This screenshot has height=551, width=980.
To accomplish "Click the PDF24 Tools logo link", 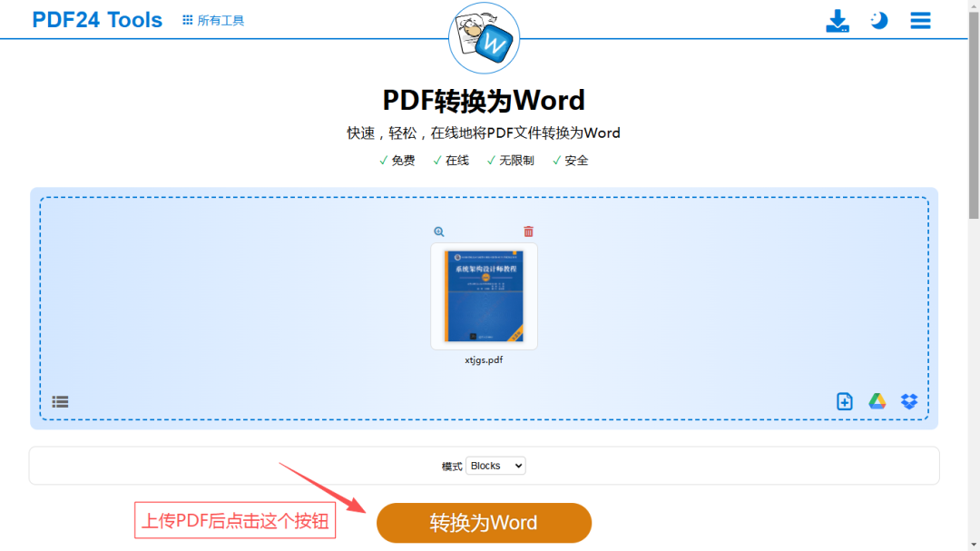I will [97, 20].
